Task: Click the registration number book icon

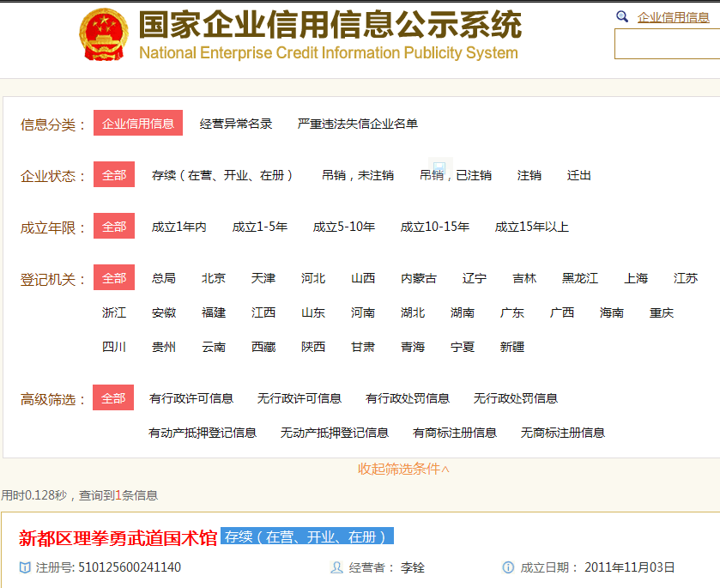Action: (25, 567)
